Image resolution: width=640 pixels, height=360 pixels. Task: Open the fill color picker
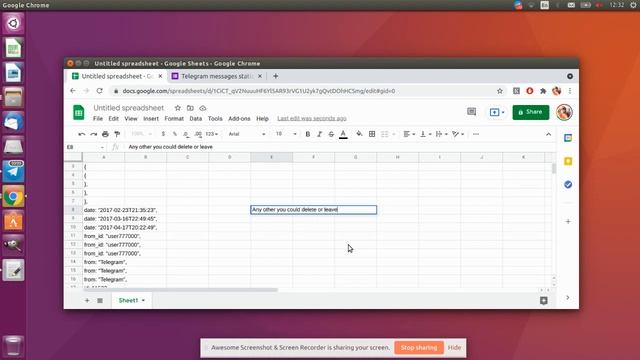[x=359, y=134]
